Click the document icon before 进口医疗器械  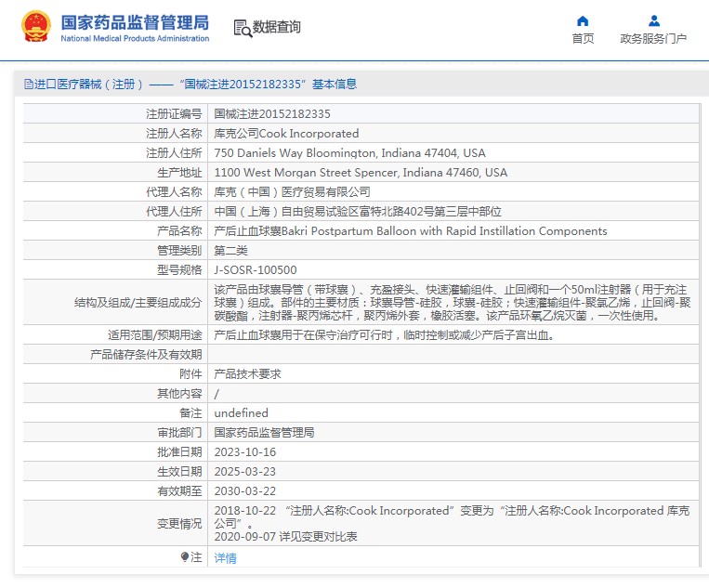(x=28, y=85)
